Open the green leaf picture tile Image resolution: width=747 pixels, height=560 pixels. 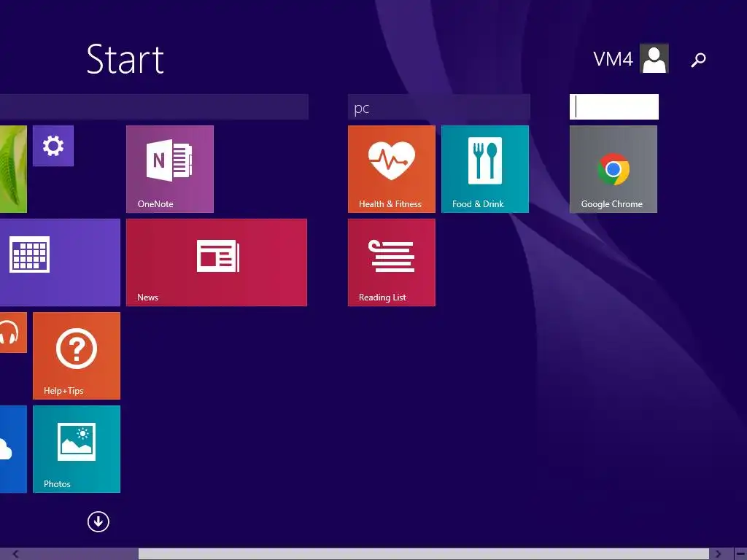13,169
